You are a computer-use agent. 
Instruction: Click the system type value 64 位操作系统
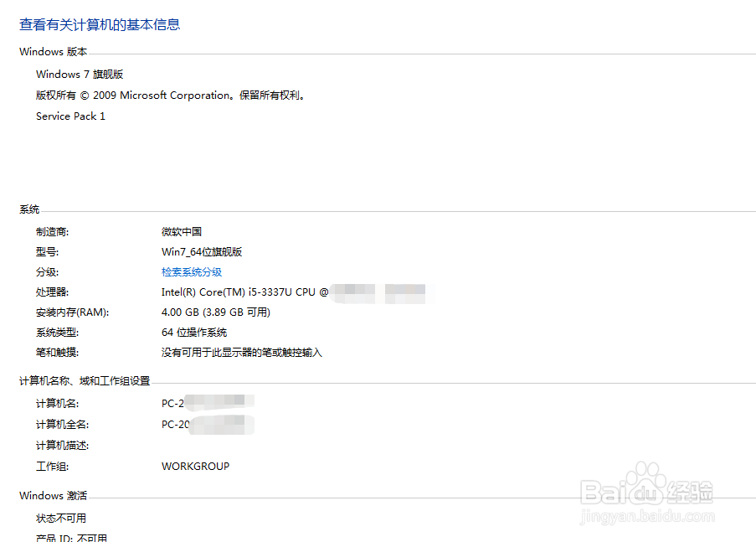194,333
